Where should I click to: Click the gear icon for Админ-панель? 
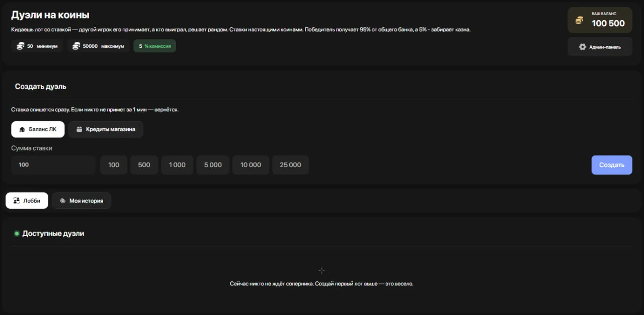[583, 47]
